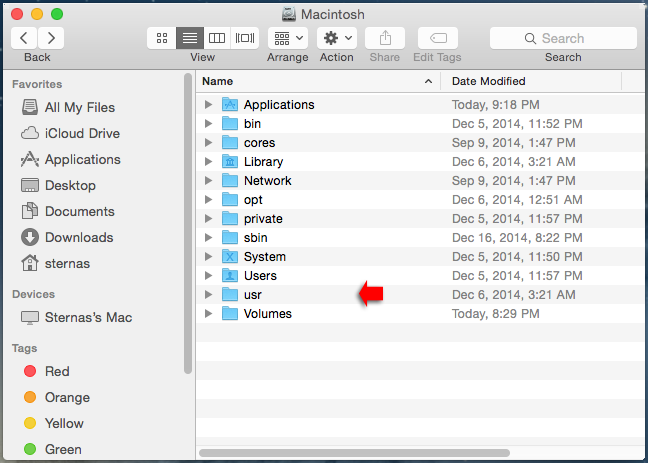Open Documents in sidebar
The image size is (648, 463).
[68, 212]
